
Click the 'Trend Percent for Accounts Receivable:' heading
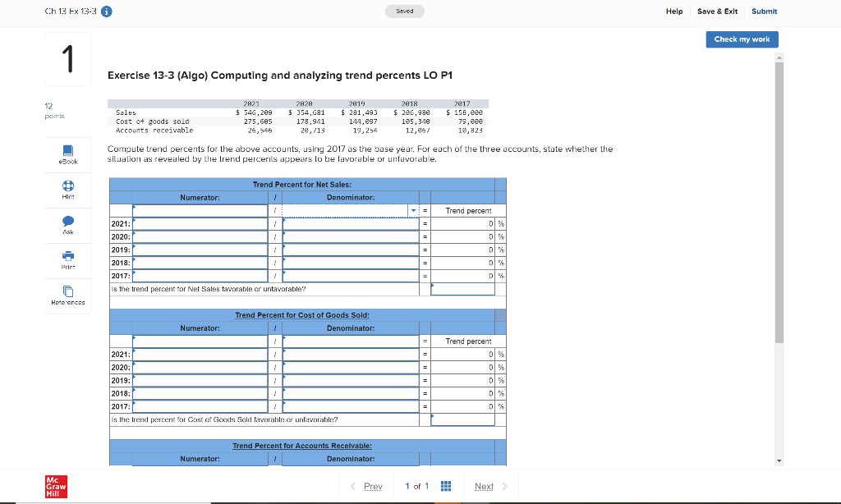[302, 446]
